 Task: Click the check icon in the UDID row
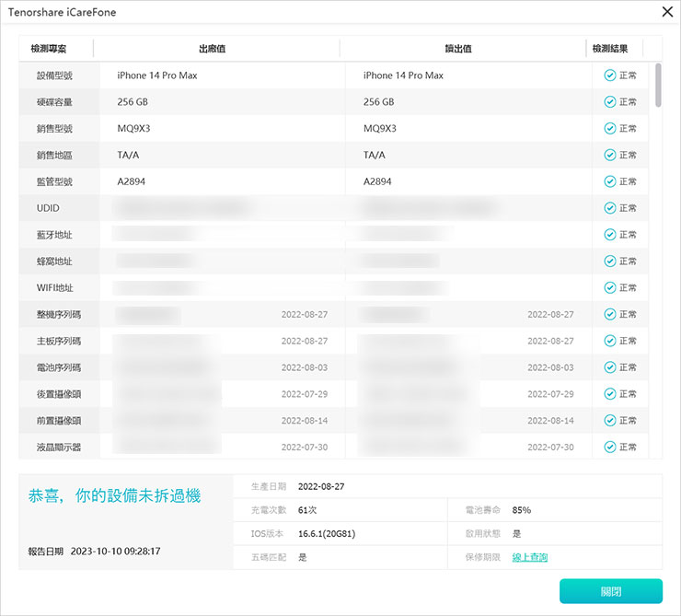click(x=610, y=208)
